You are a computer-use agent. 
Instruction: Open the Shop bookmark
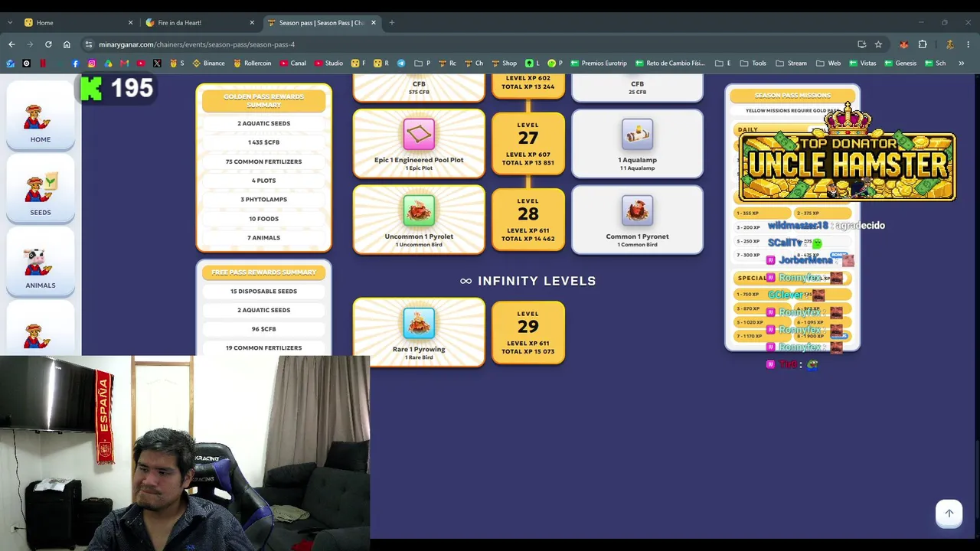pyautogui.click(x=504, y=63)
